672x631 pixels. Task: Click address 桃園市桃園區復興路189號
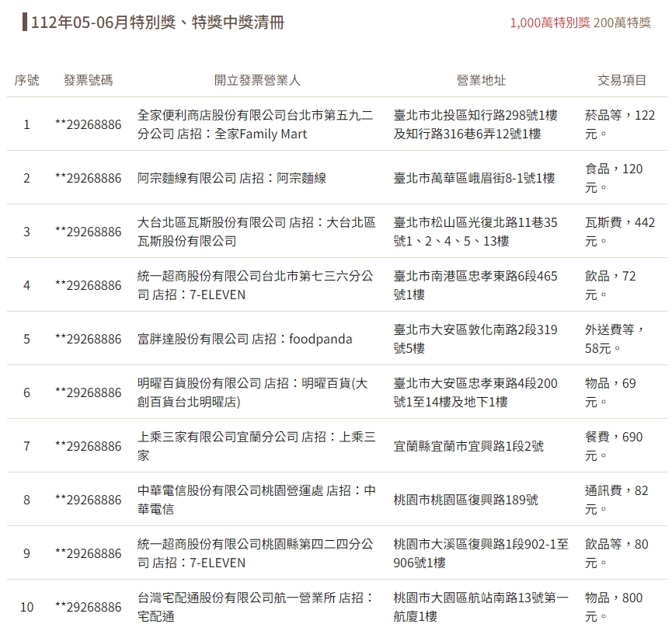tap(466, 500)
